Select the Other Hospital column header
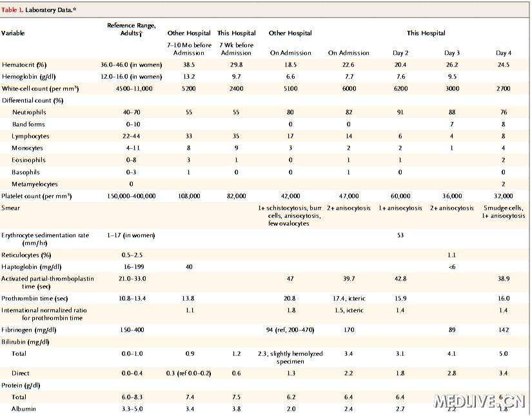 click(x=188, y=33)
